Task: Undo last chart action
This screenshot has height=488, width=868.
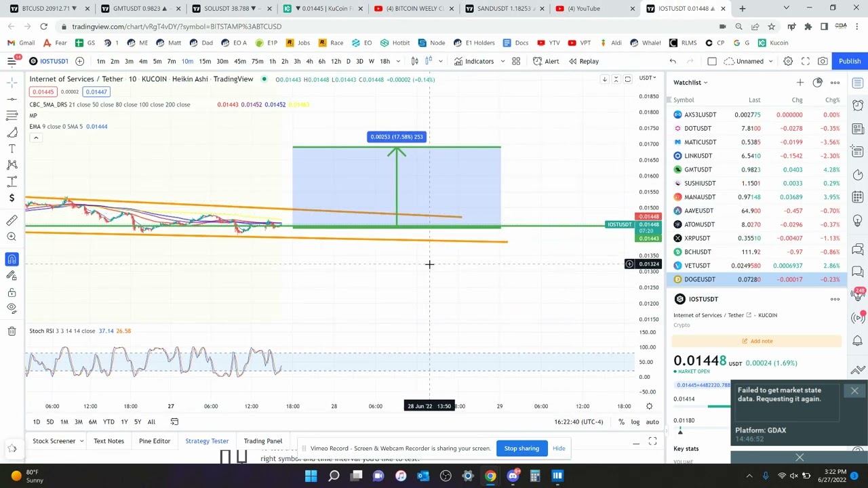Action: tap(673, 61)
